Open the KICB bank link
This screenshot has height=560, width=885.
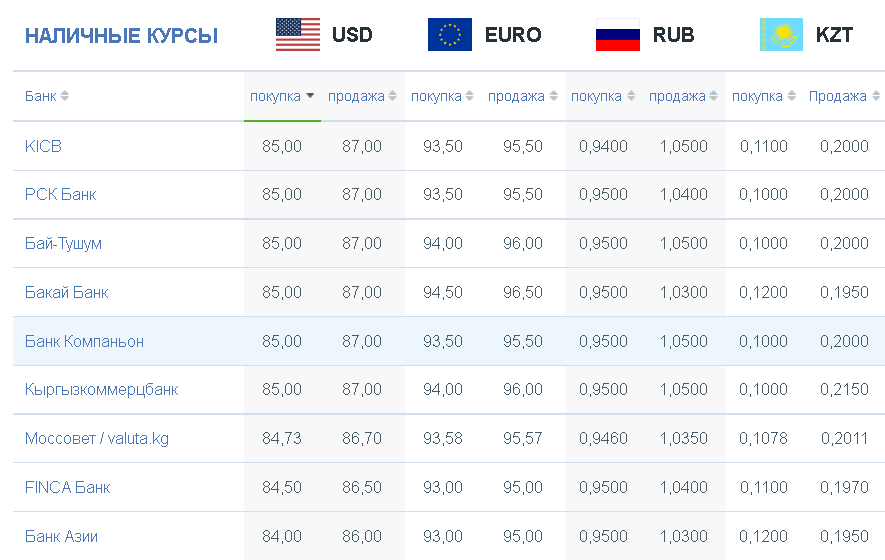click(43, 146)
